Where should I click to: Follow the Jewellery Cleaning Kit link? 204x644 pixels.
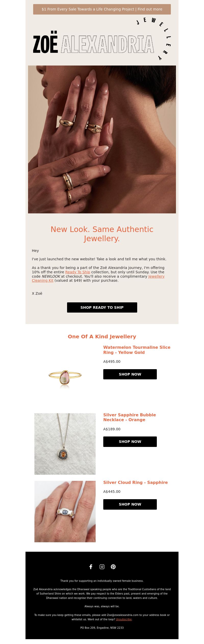[x=98, y=278]
